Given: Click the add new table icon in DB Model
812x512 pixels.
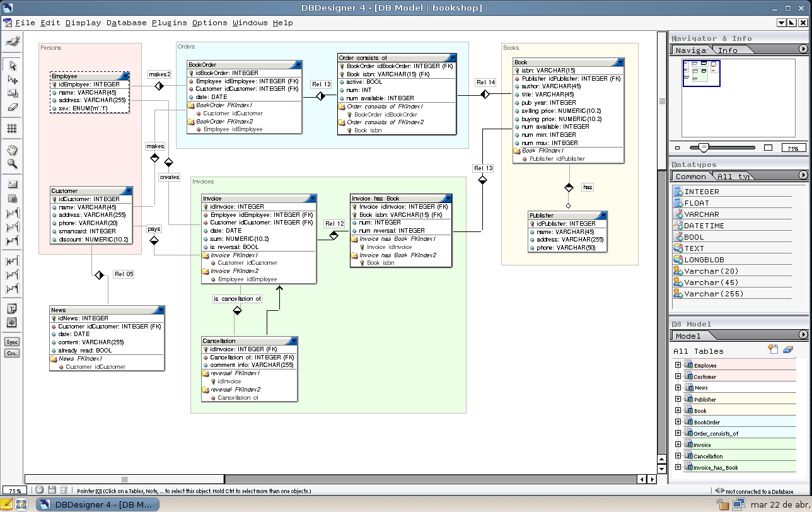Looking at the screenshot, I should point(773,349).
